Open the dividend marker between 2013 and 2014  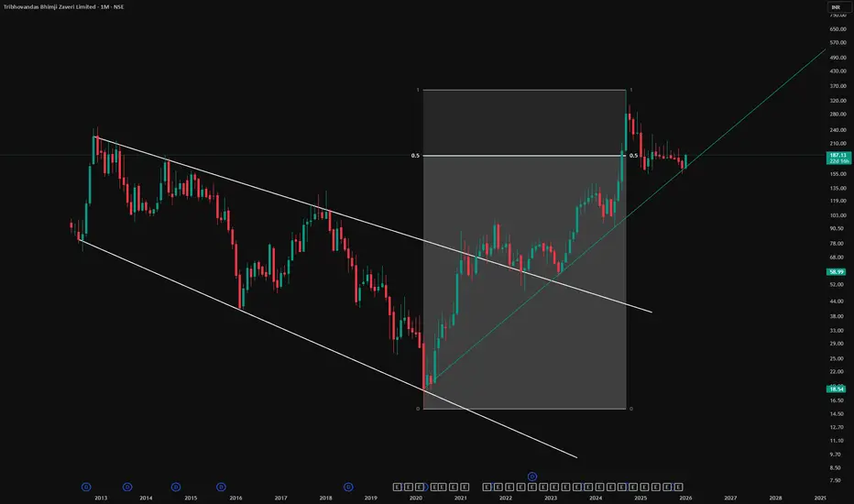(x=126, y=487)
